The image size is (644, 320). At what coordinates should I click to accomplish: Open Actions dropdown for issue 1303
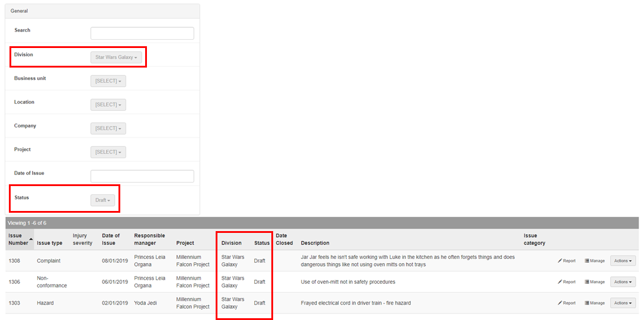(623, 303)
